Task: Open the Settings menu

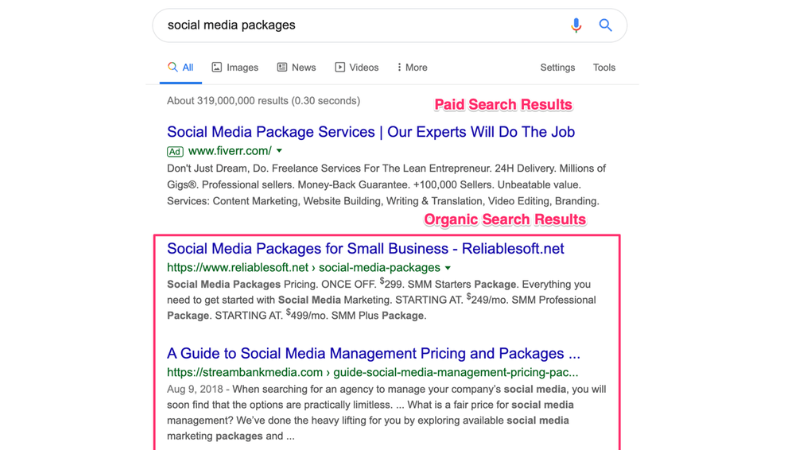Action: point(557,68)
